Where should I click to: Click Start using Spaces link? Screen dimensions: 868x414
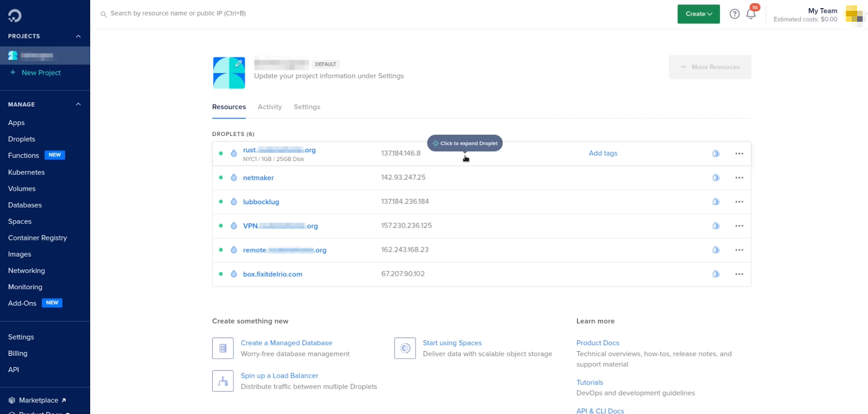point(452,343)
